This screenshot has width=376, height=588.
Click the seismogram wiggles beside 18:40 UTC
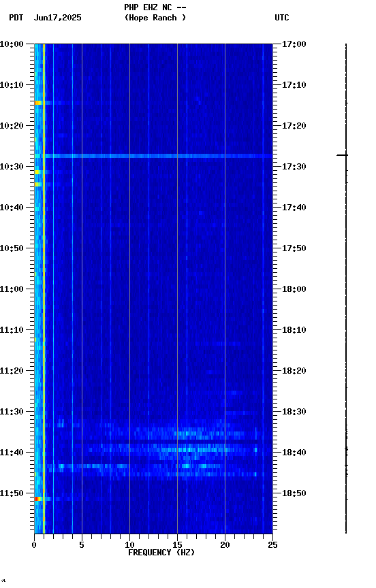(346, 450)
